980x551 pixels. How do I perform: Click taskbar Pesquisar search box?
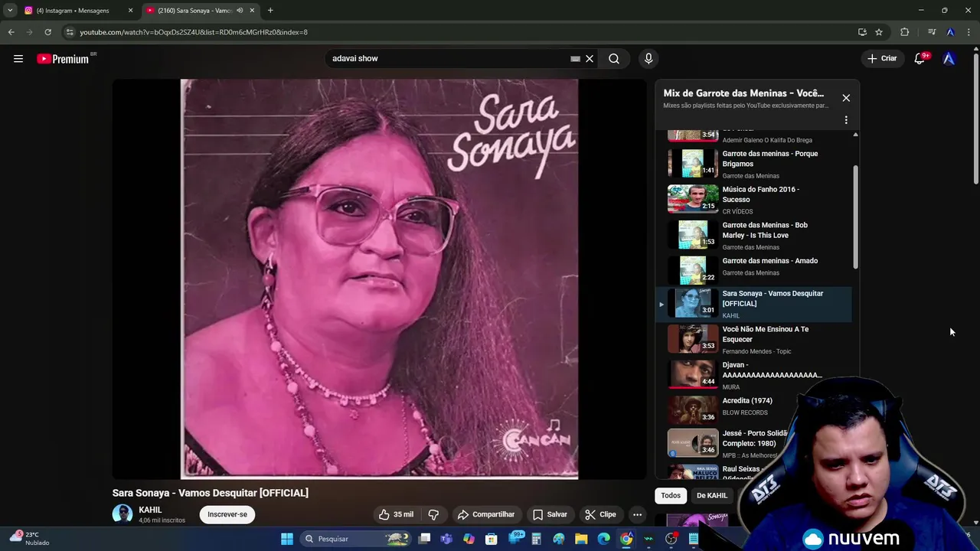coord(356,539)
